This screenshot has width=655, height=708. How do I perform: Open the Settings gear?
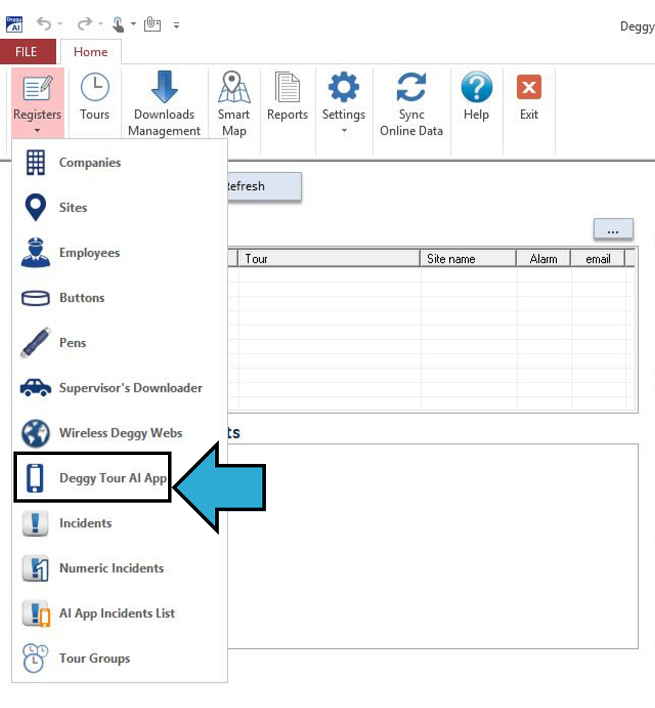click(x=344, y=87)
